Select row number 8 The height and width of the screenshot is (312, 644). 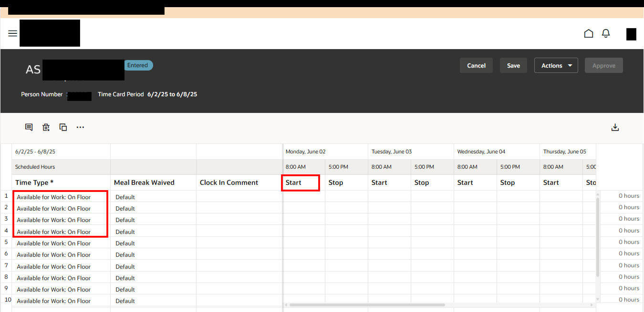(x=6, y=277)
